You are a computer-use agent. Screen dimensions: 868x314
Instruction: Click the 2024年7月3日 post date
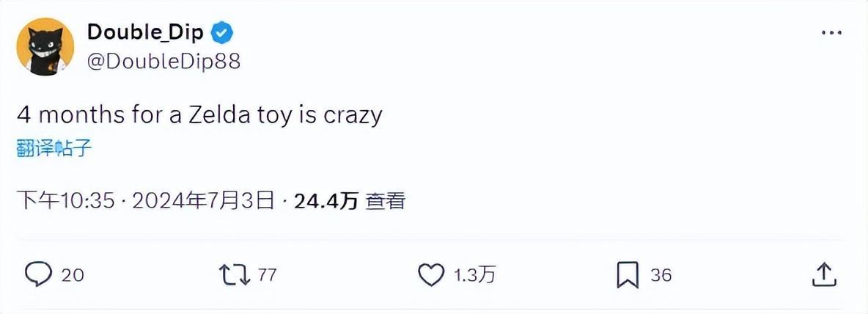click(203, 200)
